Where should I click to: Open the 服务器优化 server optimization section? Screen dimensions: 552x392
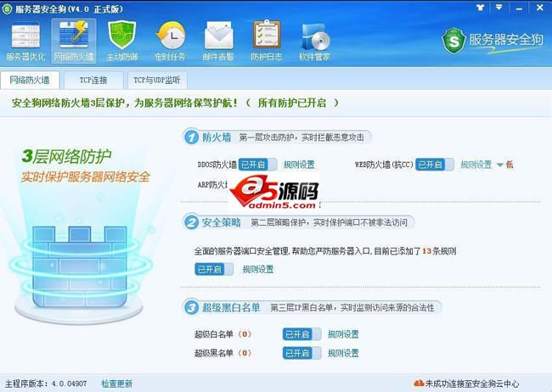coord(25,42)
